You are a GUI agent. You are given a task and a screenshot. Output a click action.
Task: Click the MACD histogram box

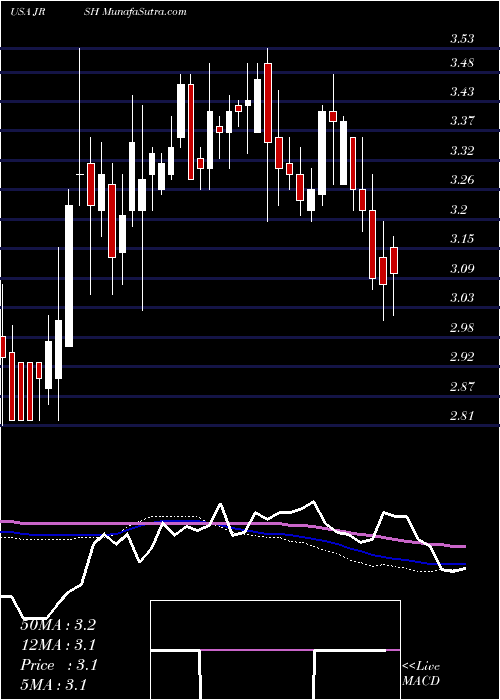coord(275,650)
